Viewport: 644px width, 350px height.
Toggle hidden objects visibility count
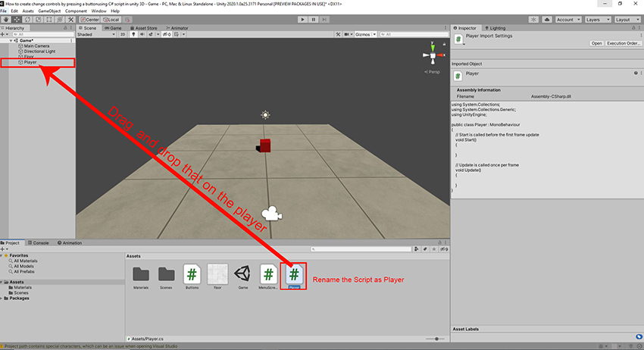coord(167,35)
